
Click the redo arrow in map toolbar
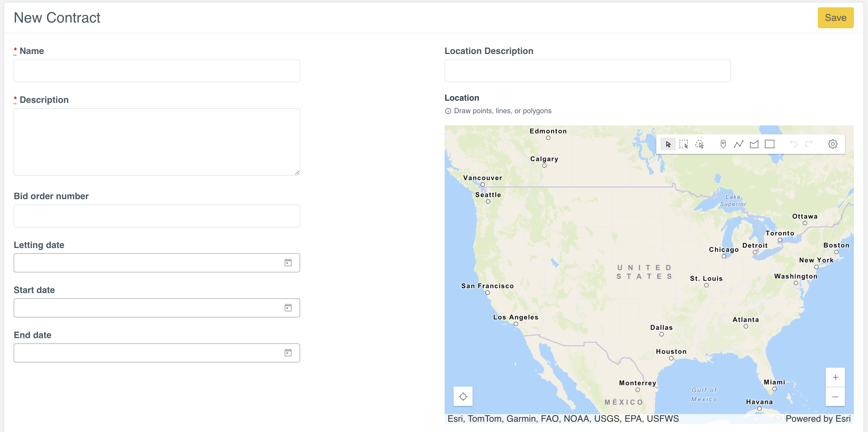click(809, 144)
